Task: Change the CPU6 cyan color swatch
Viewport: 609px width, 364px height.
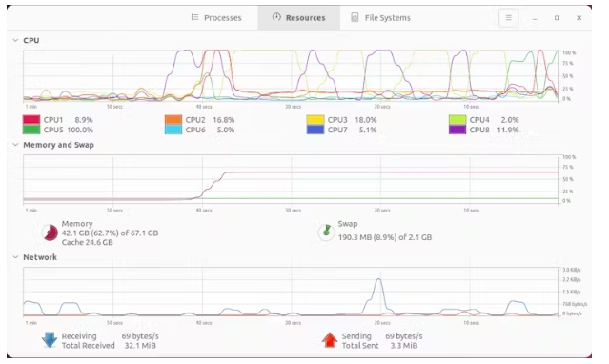Action: [173, 130]
